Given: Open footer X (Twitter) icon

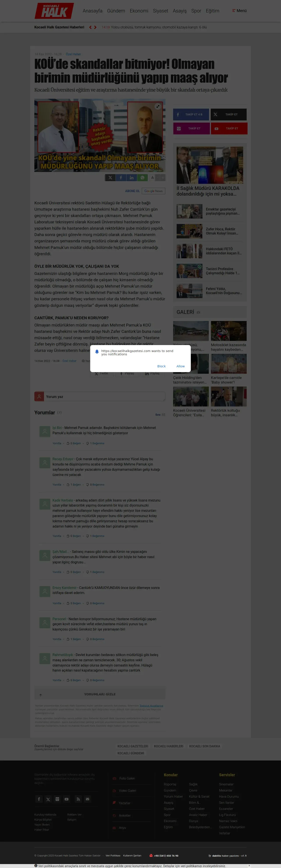Looking at the screenshot, I should tap(48, 799).
